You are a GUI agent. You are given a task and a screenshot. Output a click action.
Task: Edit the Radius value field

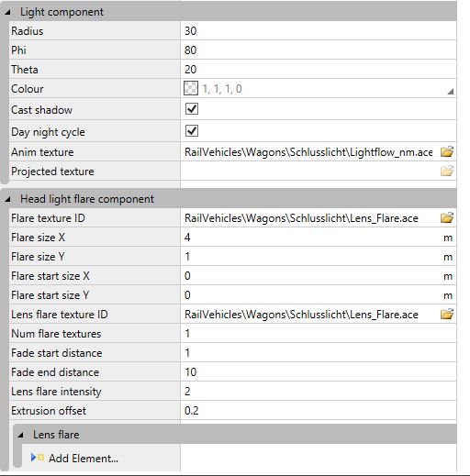click(319, 30)
